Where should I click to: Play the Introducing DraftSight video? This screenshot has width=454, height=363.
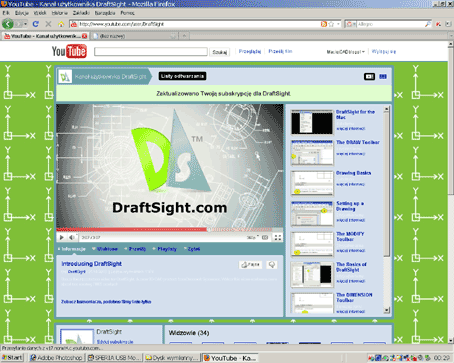coord(62,237)
